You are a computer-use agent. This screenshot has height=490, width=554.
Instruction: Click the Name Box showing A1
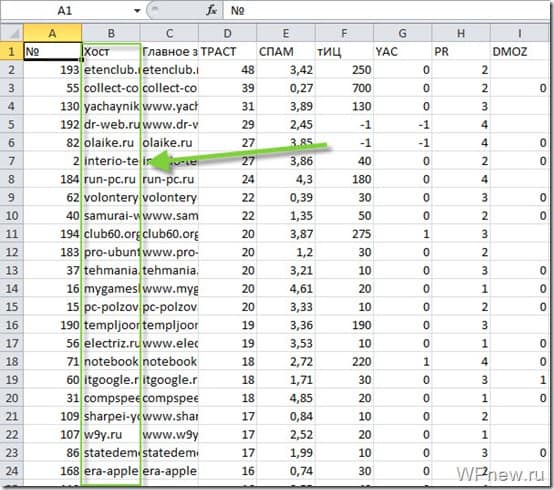coord(65,11)
